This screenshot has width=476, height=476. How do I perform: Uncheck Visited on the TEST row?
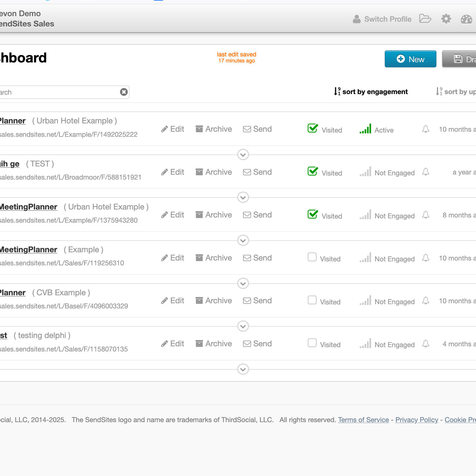pos(312,171)
